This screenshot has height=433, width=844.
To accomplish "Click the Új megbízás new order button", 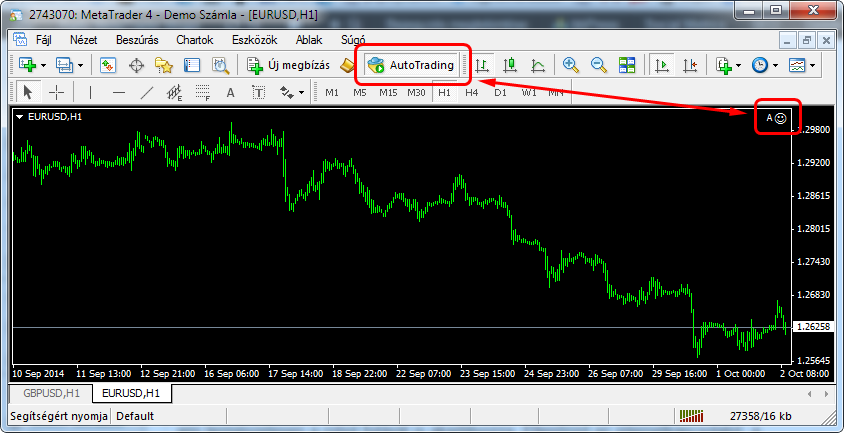I will pos(289,66).
